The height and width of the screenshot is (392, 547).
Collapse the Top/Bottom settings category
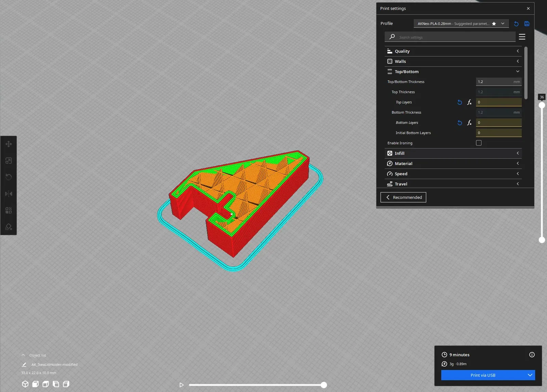[x=453, y=72]
